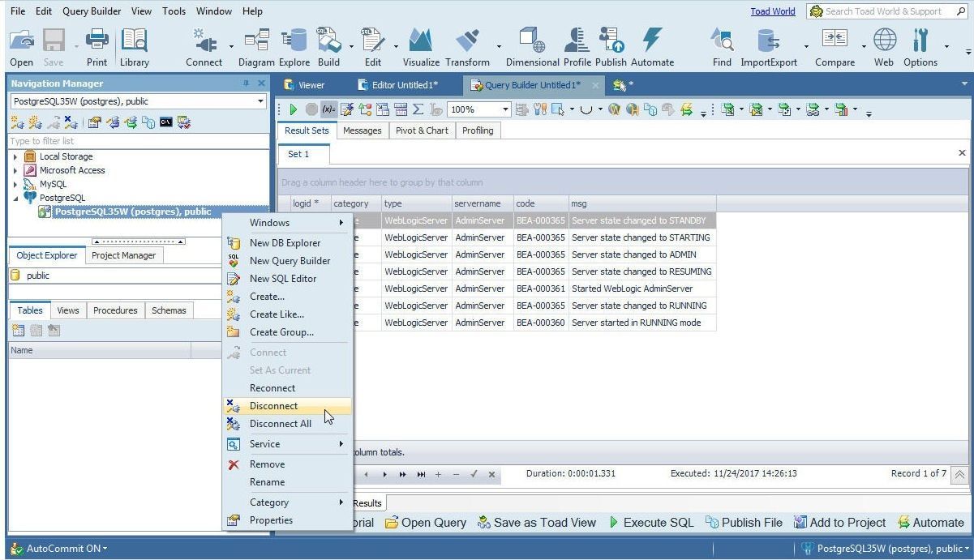Click the Execute SQL button
Image resolution: width=974 pixels, height=560 pixels.
pos(650,523)
